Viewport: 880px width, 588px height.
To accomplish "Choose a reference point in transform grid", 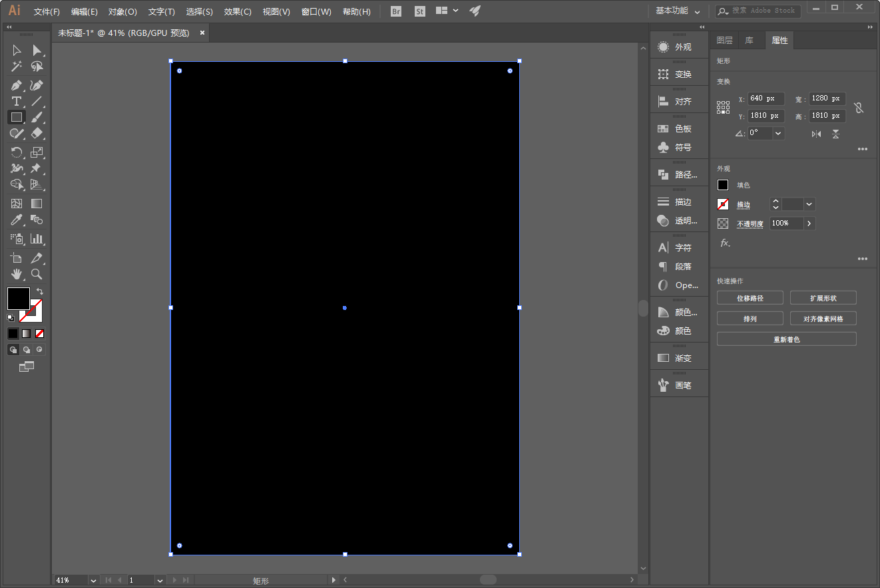I will coord(723,107).
